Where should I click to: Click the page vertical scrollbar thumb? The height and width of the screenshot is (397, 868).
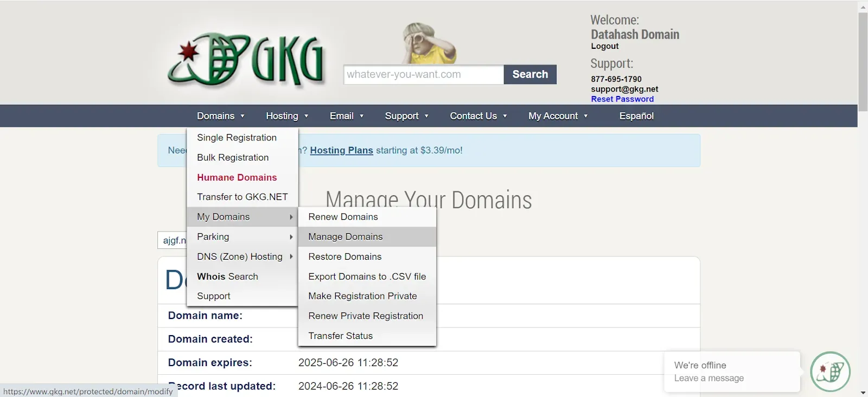point(863,61)
